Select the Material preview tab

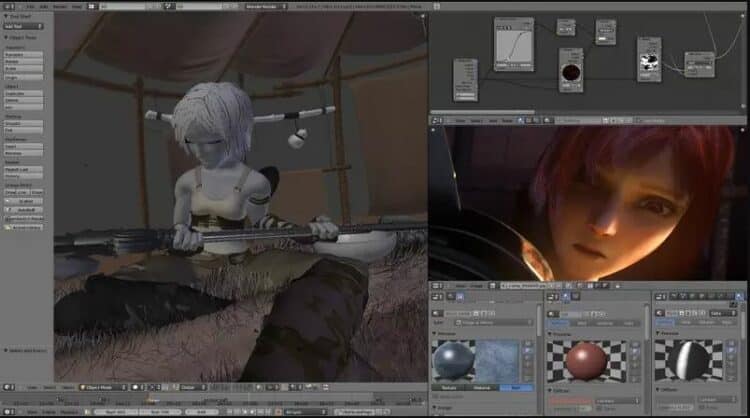pos(482,388)
